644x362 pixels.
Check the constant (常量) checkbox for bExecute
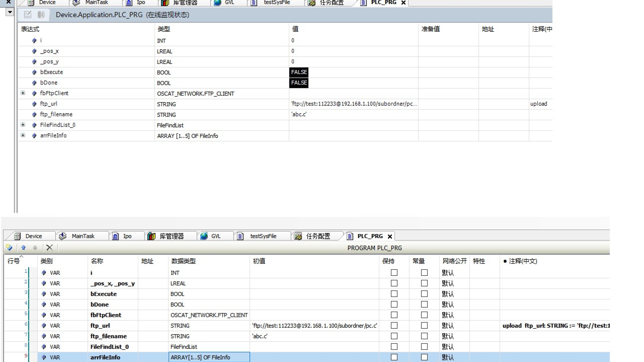[x=424, y=294]
